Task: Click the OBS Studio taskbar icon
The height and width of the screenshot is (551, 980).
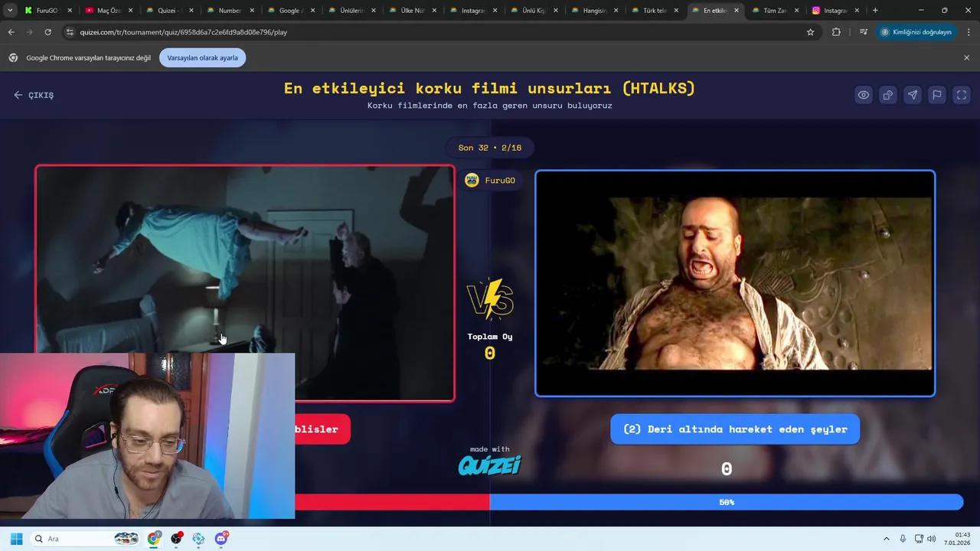Action: (177, 539)
